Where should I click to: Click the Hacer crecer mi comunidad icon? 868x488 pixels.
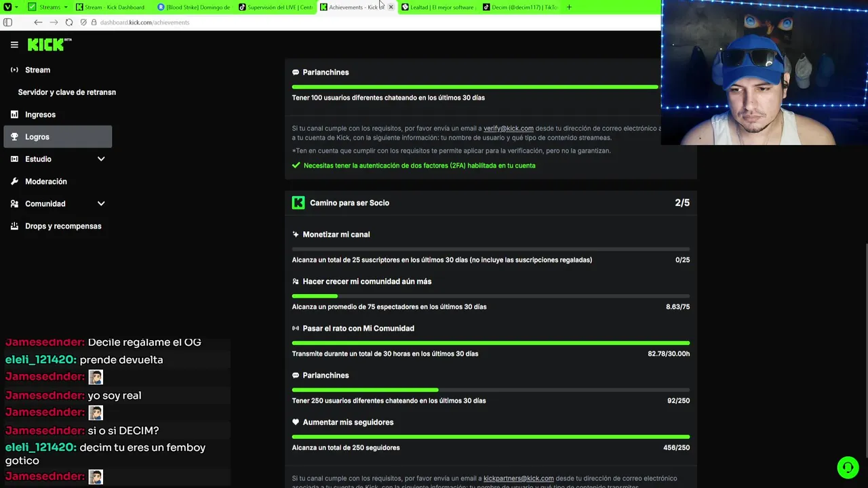[x=296, y=281]
